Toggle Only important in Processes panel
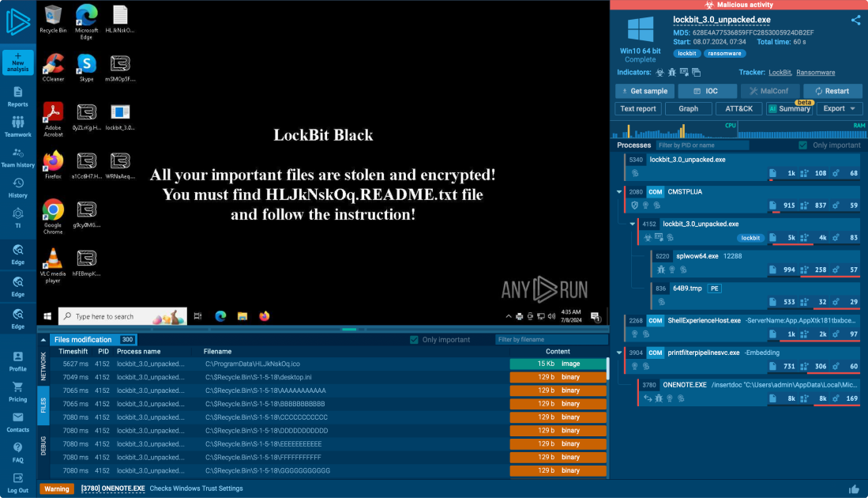Image resolution: width=868 pixels, height=498 pixels. [802, 145]
